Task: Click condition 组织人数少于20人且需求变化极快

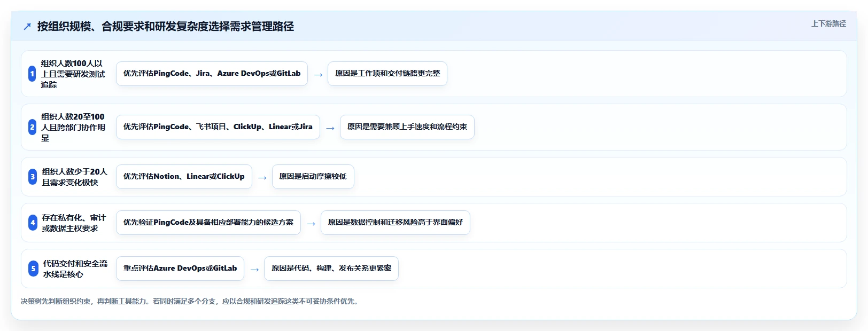Action: [74, 177]
